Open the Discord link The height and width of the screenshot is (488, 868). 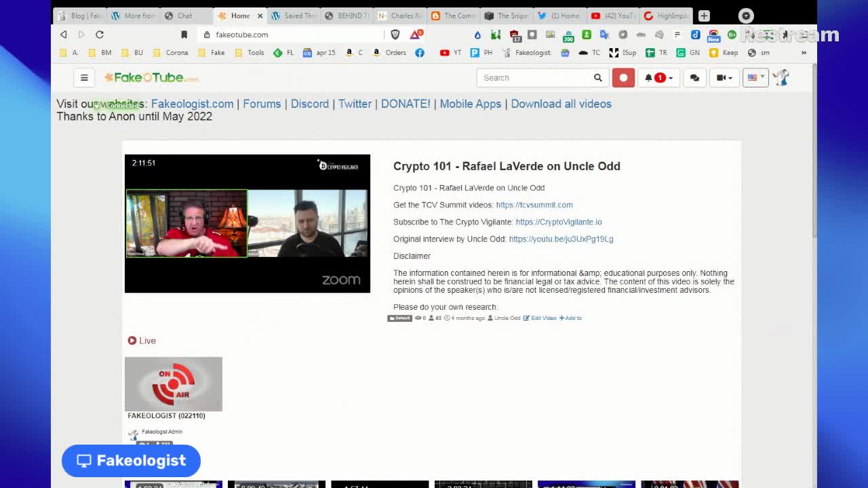(310, 104)
